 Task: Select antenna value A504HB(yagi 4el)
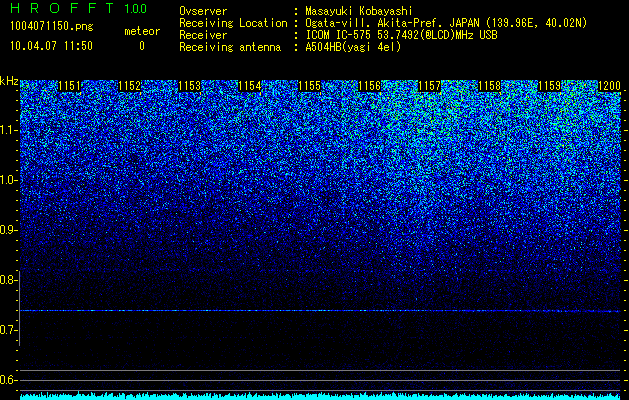(x=353, y=47)
